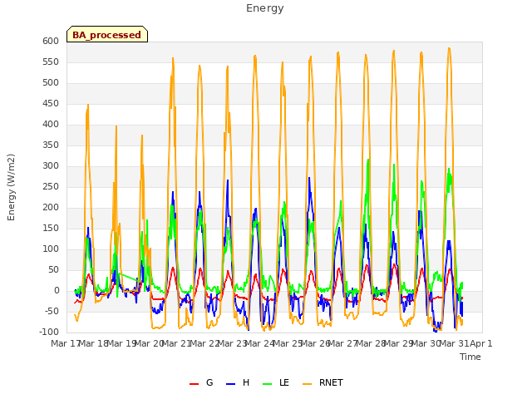This screenshot has height=399, width=532.
Task: Click the 150 y-axis tick value
Action: coord(51,228)
